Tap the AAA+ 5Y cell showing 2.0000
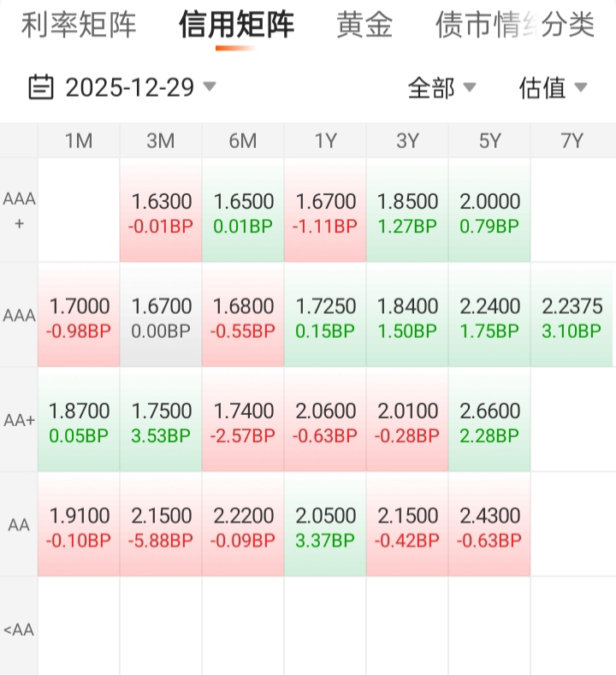Image resolution: width=616 pixels, height=675 pixels. pos(489,212)
